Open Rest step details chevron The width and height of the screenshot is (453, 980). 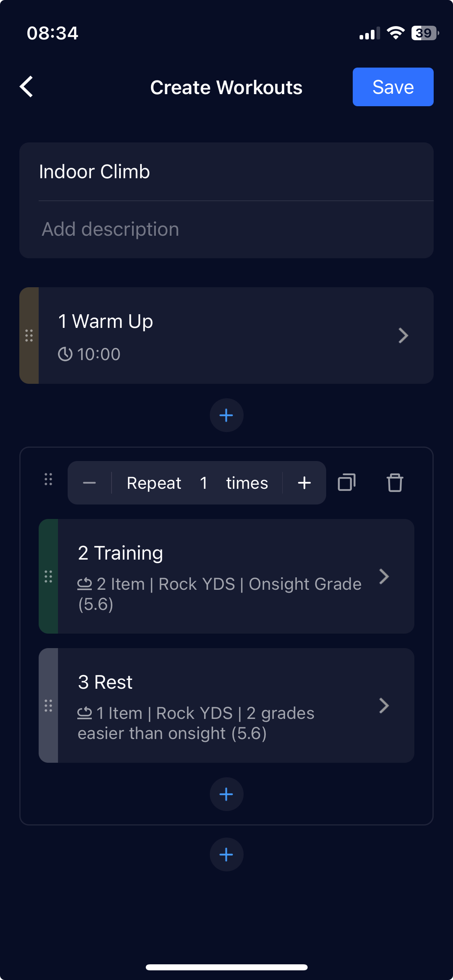(384, 706)
